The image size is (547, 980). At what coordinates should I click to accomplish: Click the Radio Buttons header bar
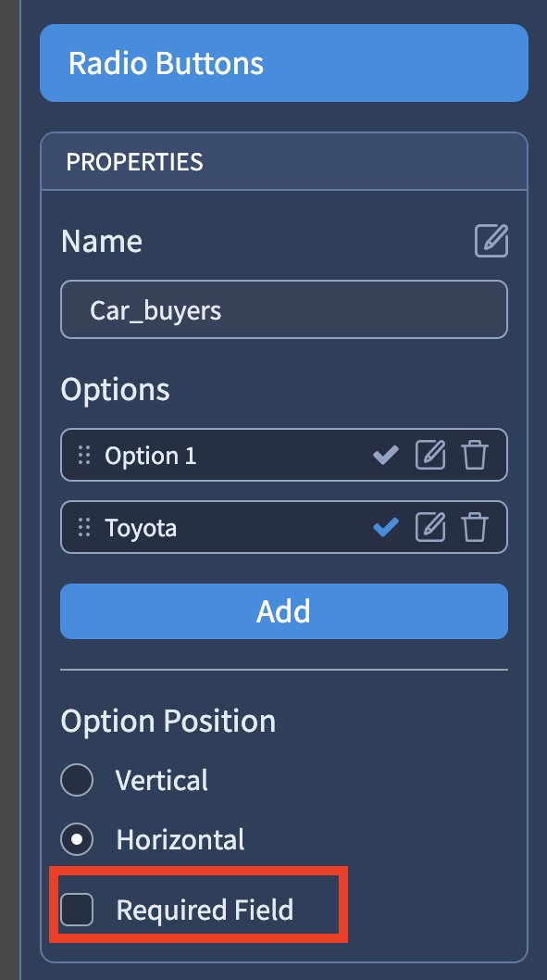pos(284,63)
